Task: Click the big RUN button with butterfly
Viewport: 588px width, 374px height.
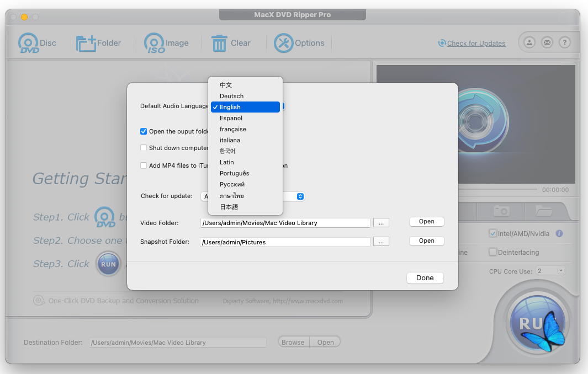Action: [x=538, y=323]
